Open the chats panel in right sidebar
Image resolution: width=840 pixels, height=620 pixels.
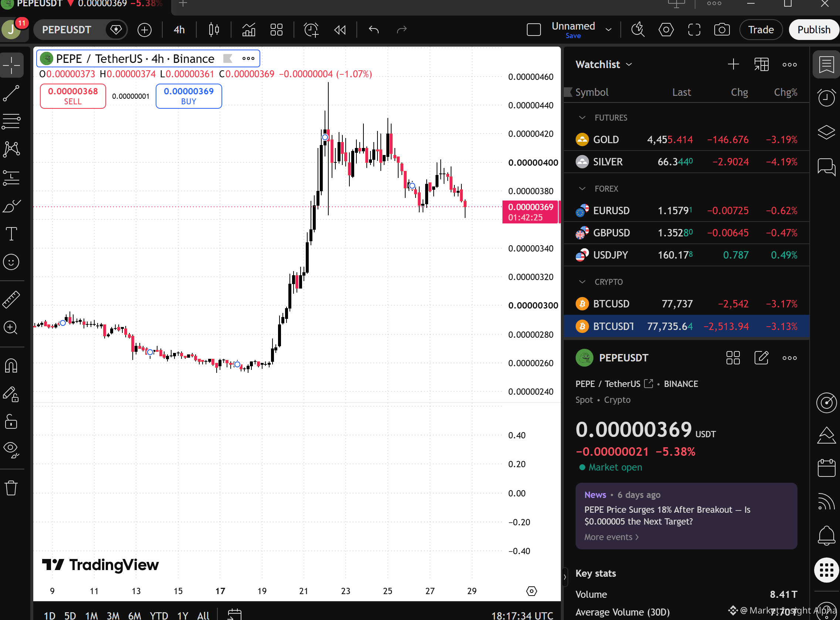[826, 166]
